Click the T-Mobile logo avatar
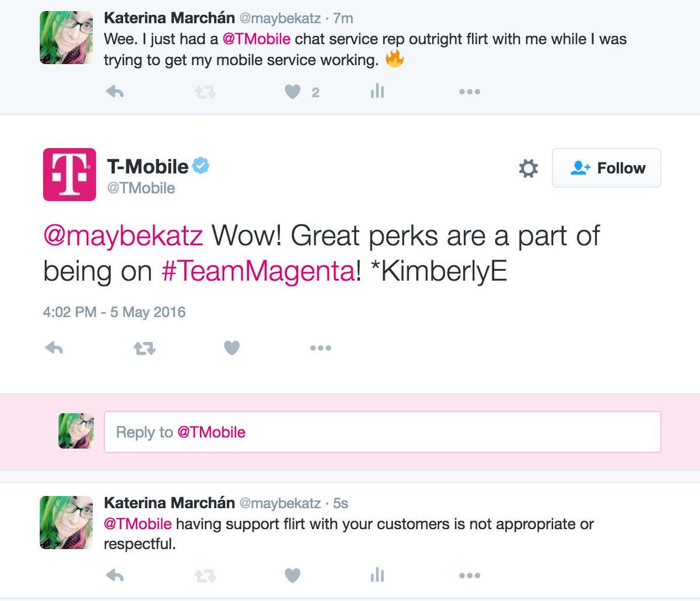This screenshot has height=601, width=700. tap(69, 174)
